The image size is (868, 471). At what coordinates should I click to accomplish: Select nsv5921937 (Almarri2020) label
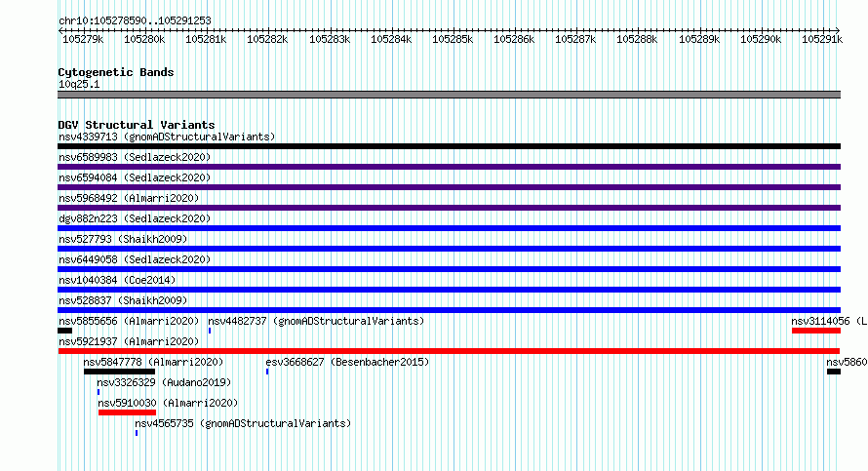pyautogui.click(x=129, y=341)
